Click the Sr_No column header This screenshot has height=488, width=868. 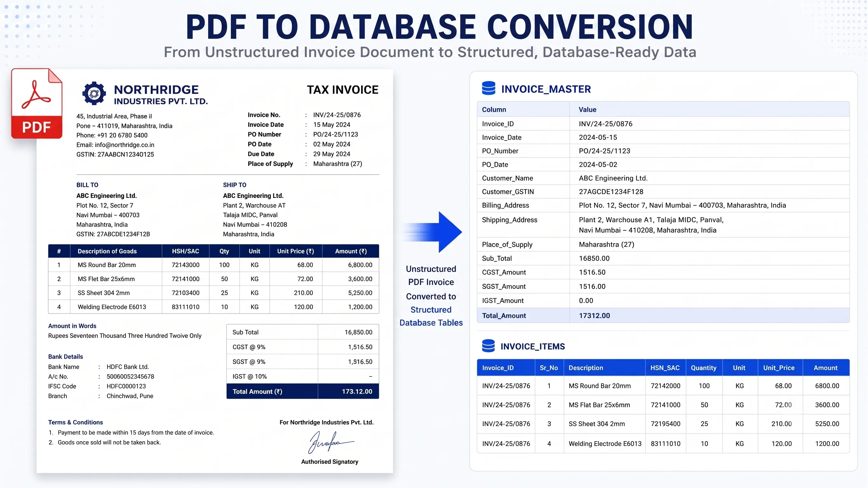(548, 368)
